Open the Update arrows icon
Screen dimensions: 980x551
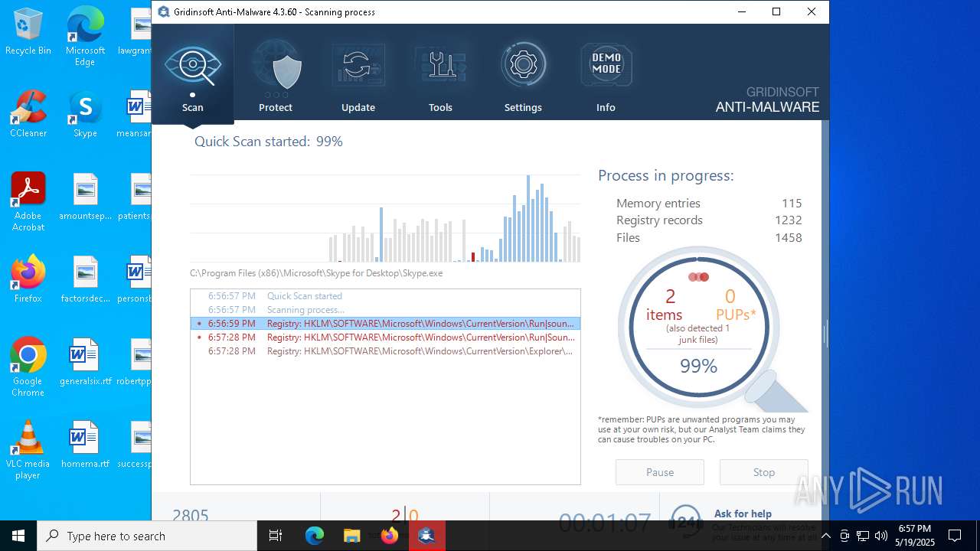click(358, 67)
